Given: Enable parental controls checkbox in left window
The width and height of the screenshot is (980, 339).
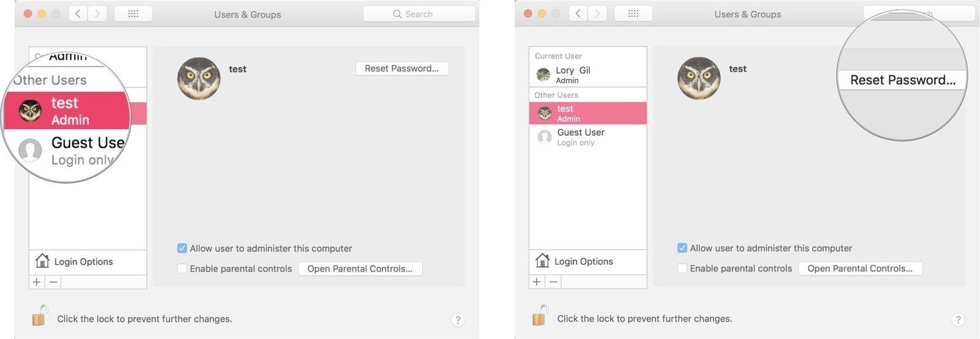Looking at the screenshot, I should coord(182,269).
